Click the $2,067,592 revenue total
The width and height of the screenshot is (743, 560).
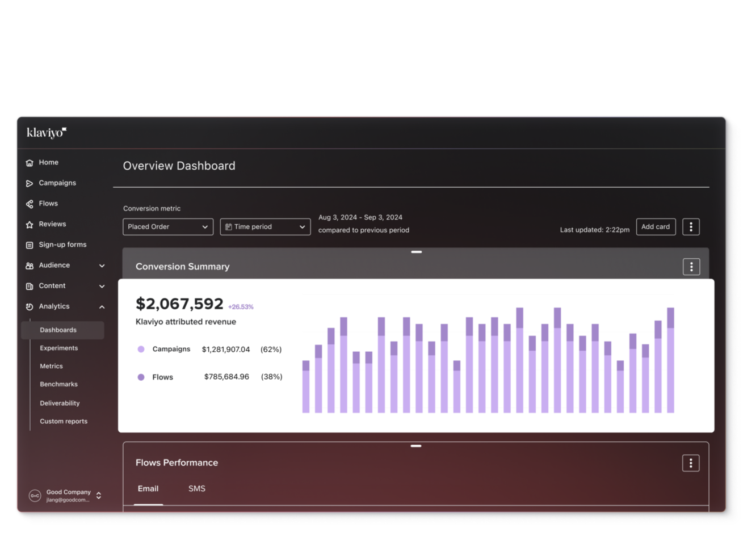pyautogui.click(x=179, y=304)
